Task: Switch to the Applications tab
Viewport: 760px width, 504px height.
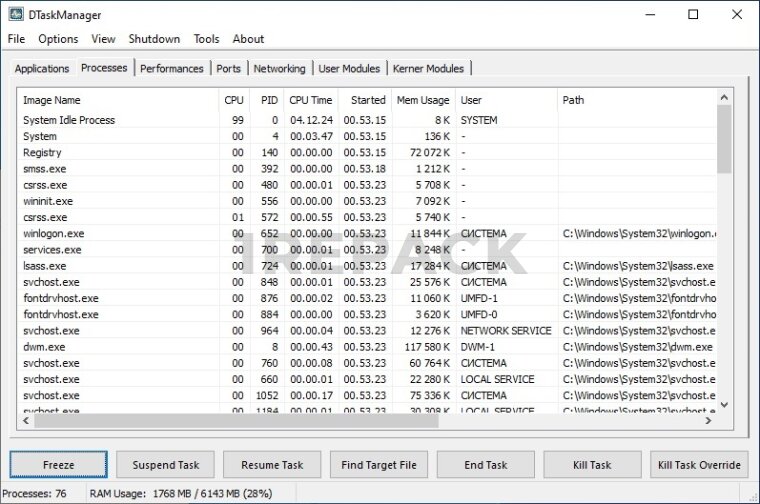Action: 42,69
